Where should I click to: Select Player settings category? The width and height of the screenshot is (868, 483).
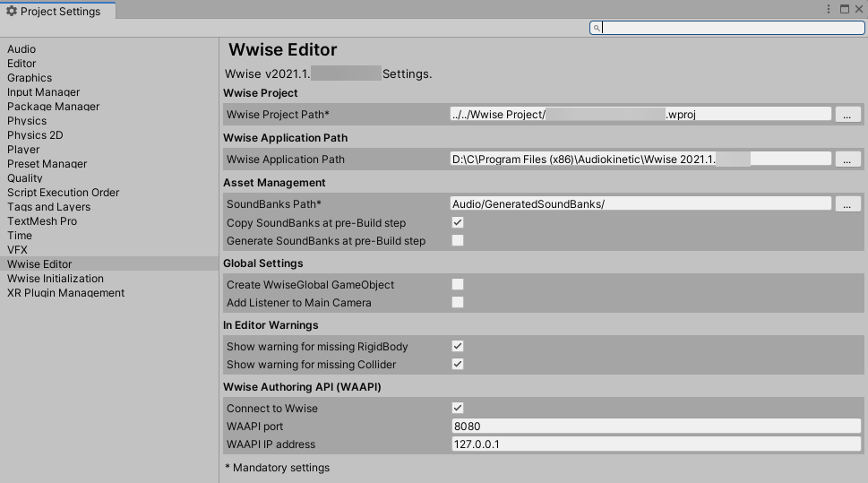pyautogui.click(x=23, y=151)
